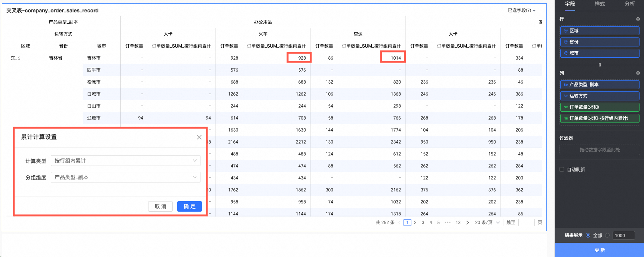This screenshot has width=644, height=257.
Task: Click the 四平市 city cell
Action: pyautogui.click(x=94, y=70)
